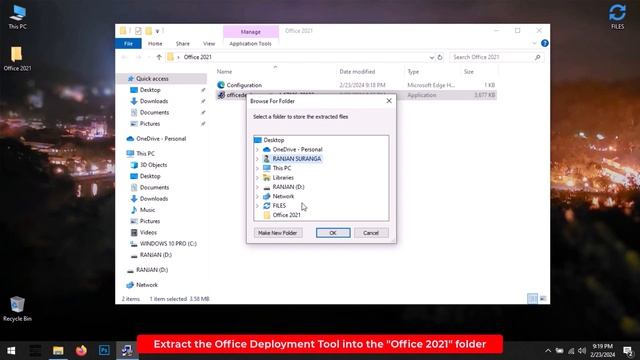640x360 pixels.
Task: Click the search magnifier icon in Explorer
Action: click(x=537, y=57)
